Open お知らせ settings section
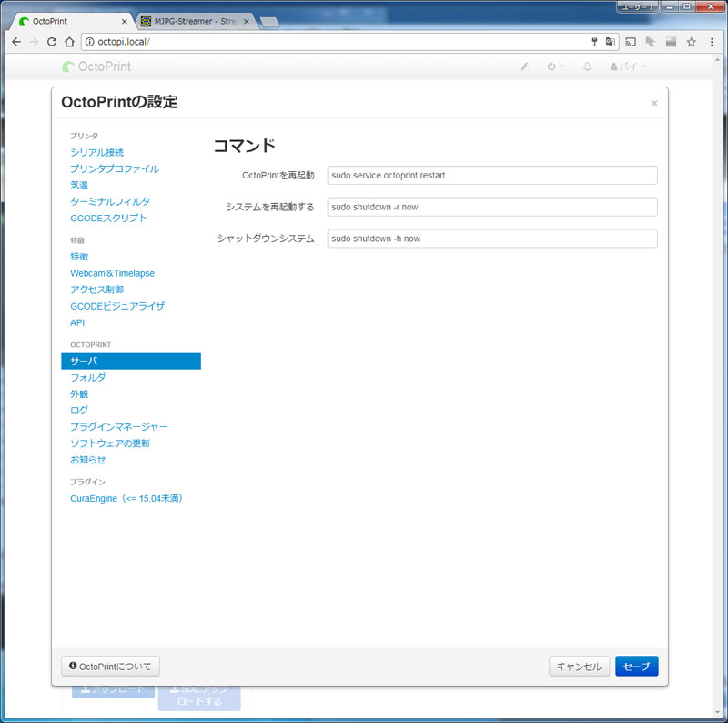 coord(87,460)
